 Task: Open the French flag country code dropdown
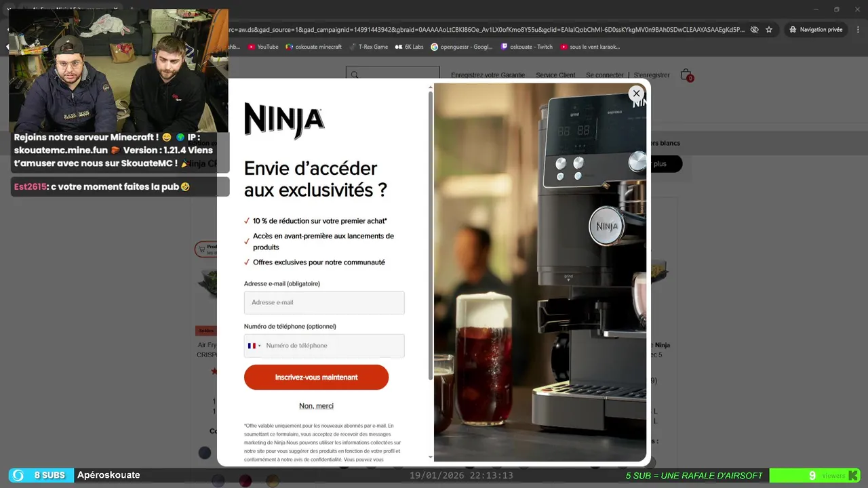coord(254,346)
